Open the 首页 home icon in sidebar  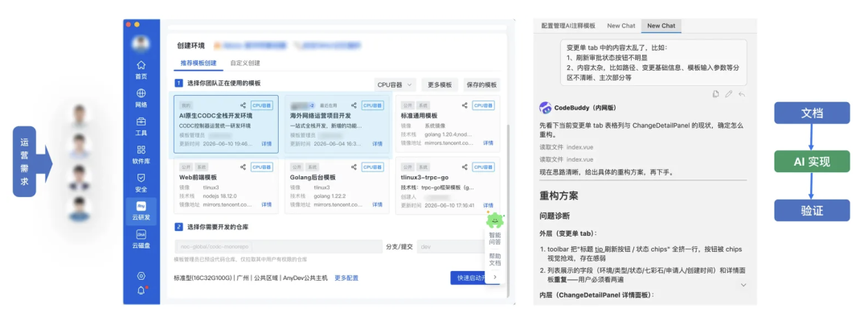(x=141, y=65)
